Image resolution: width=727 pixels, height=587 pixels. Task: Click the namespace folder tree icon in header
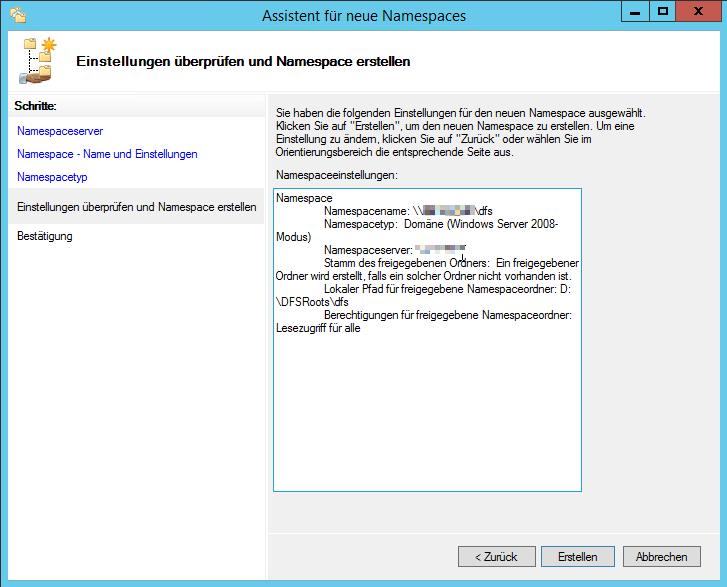(36, 61)
